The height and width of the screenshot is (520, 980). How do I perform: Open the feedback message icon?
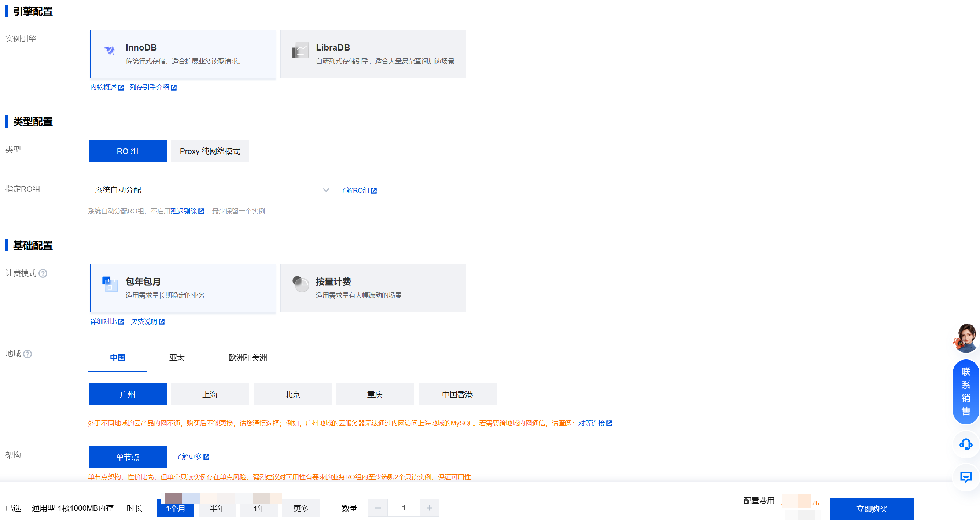coord(965,477)
